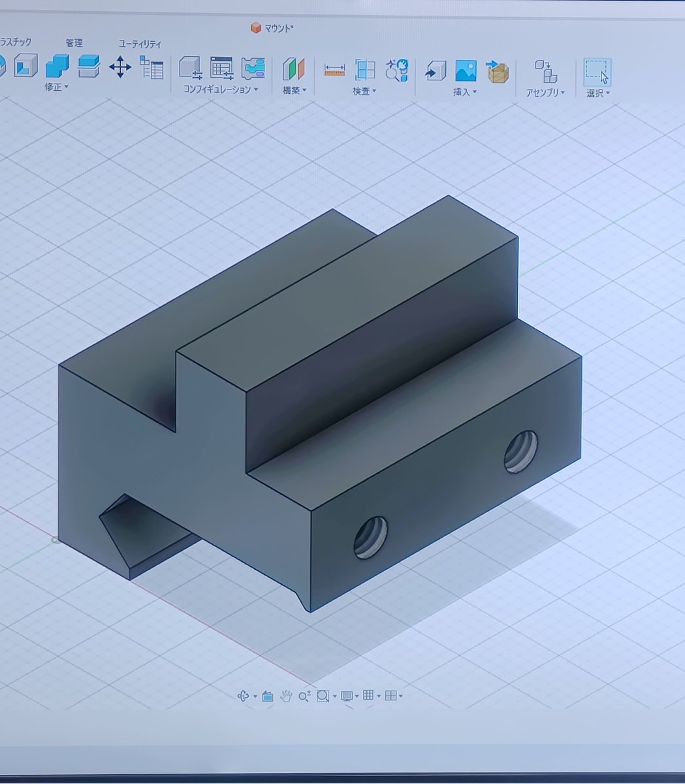Expand the 検査 dropdown

click(364, 91)
